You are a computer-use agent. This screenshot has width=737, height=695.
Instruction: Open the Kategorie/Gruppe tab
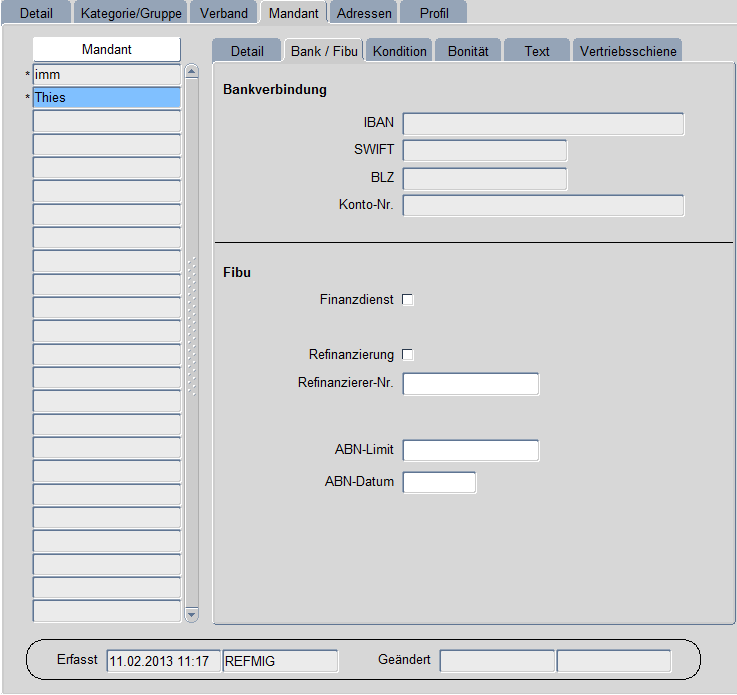131,13
